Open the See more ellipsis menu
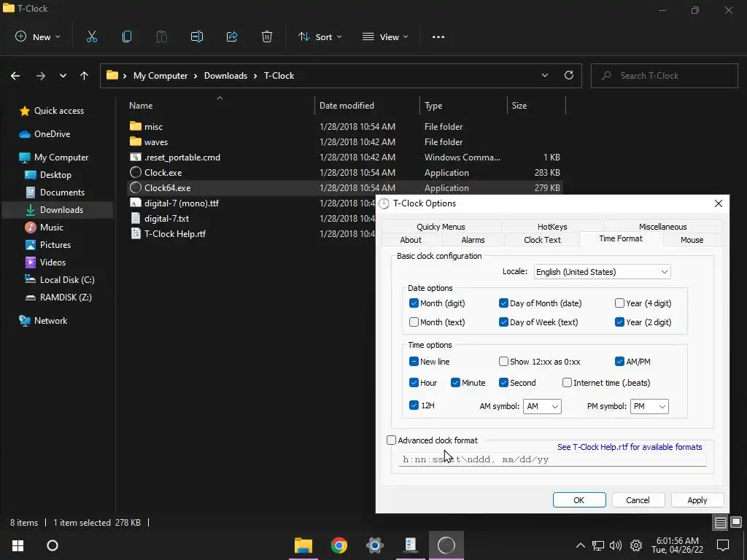 click(438, 36)
